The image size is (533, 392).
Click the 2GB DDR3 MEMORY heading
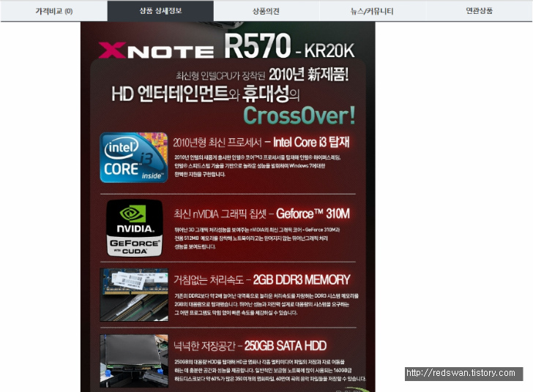point(302,279)
